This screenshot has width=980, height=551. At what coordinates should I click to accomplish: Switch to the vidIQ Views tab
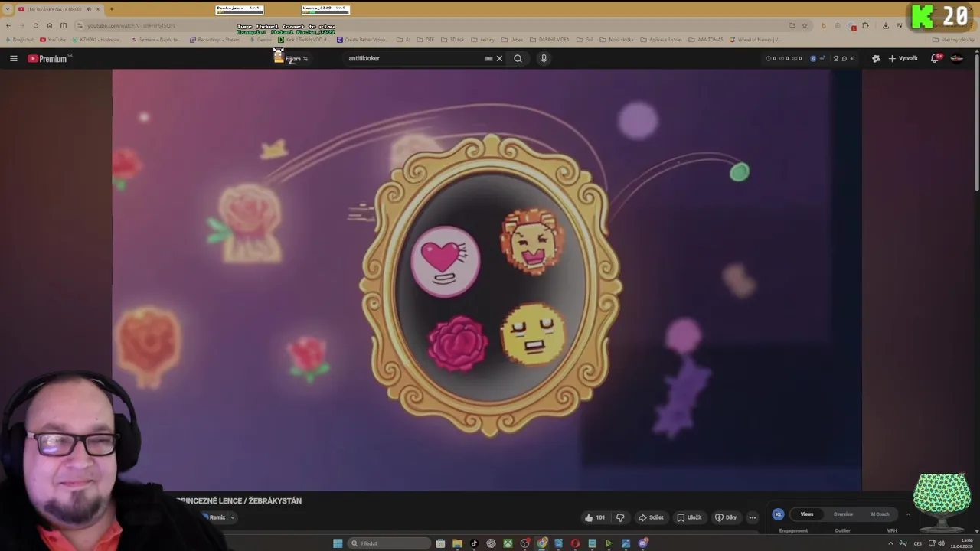807,514
